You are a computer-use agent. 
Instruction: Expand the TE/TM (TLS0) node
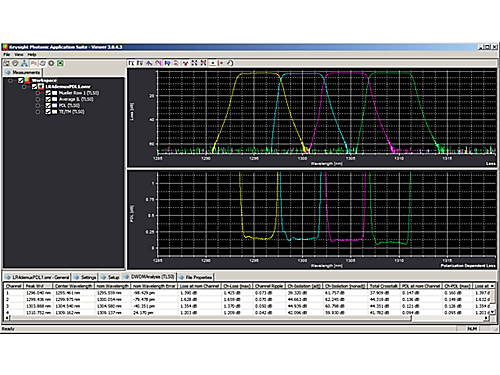tap(38, 112)
